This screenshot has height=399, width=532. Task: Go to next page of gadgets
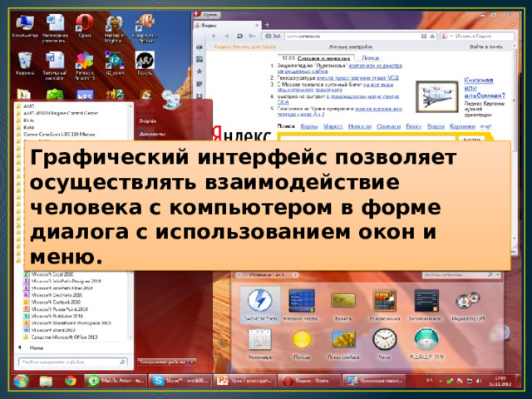pyautogui.click(x=295, y=275)
